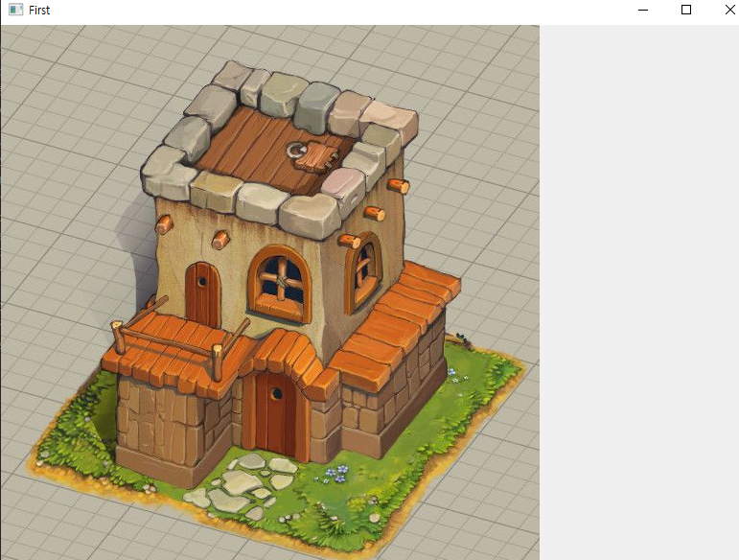Image resolution: width=739 pixels, height=560 pixels.
Task: Click the isometric house image
Action: point(270,292)
